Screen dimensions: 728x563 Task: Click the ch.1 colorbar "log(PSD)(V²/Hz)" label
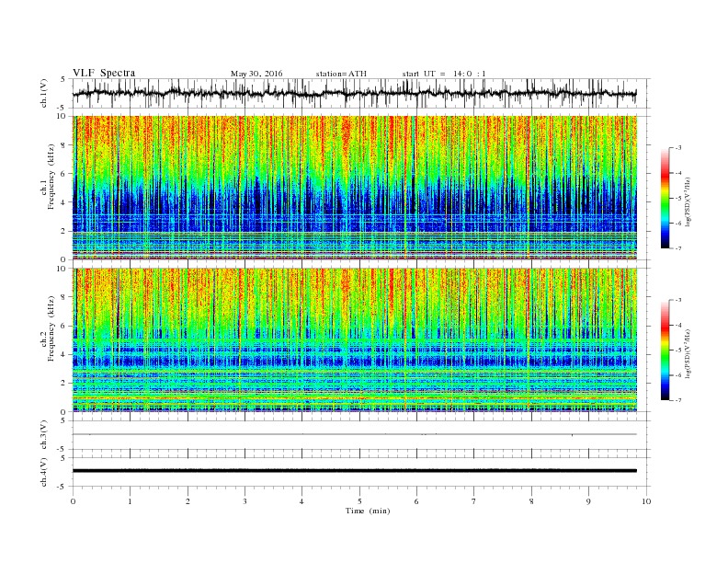pyautogui.click(x=688, y=202)
